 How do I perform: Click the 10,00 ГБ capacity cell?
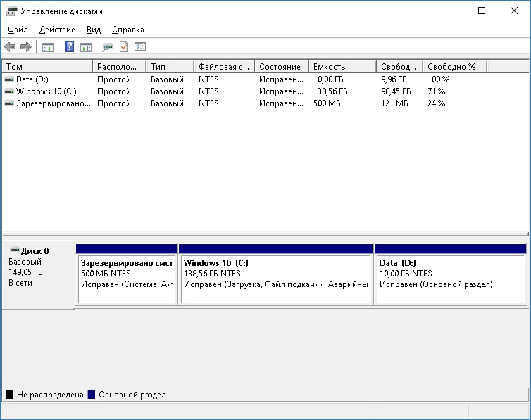[x=328, y=79]
